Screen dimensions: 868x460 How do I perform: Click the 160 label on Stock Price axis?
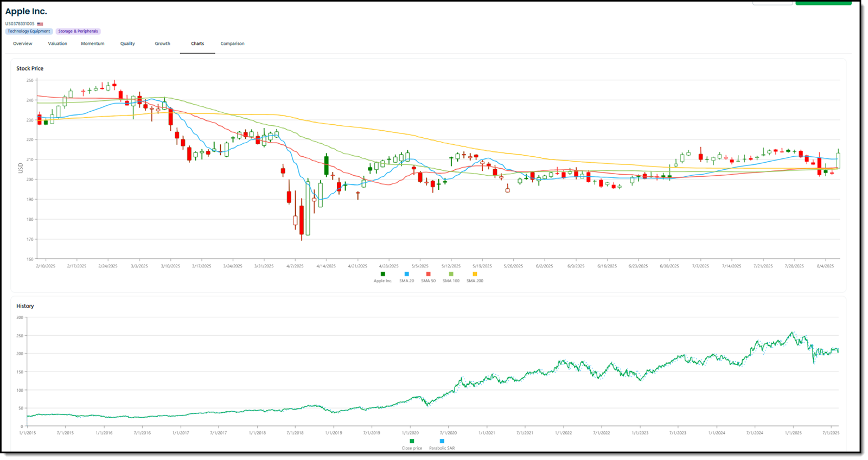(30, 259)
